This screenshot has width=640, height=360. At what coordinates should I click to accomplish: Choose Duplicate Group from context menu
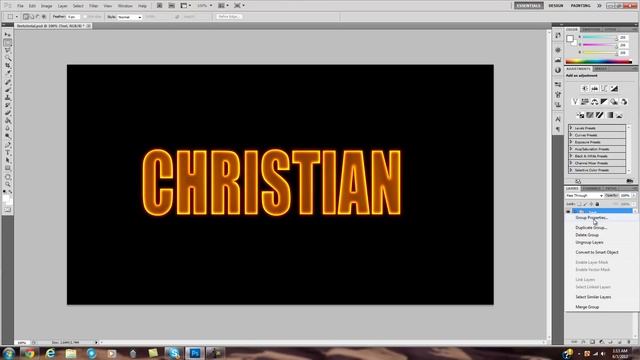[x=591, y=227]
